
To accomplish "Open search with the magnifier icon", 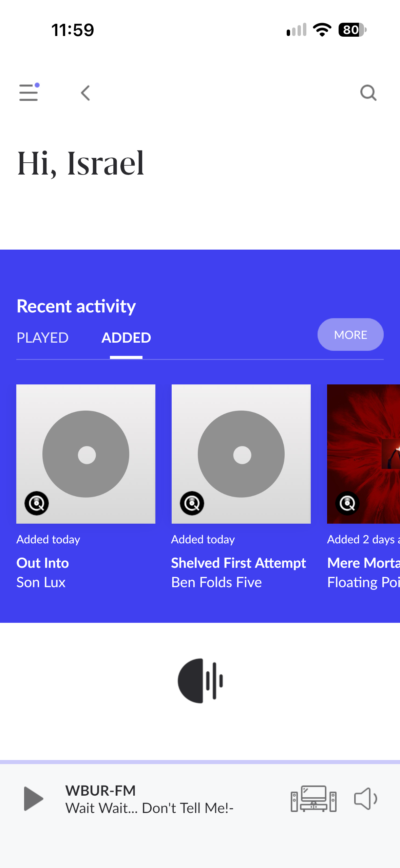I will click(x=368, y=93).
